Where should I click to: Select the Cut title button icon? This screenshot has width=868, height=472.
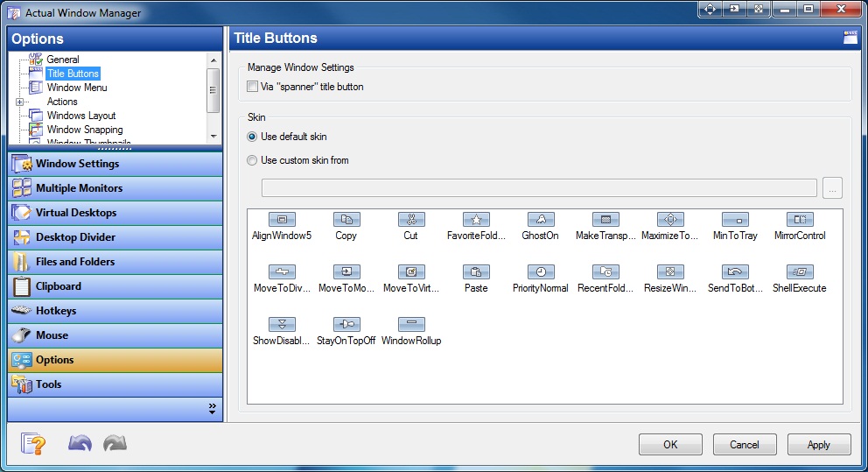(411, 220)
